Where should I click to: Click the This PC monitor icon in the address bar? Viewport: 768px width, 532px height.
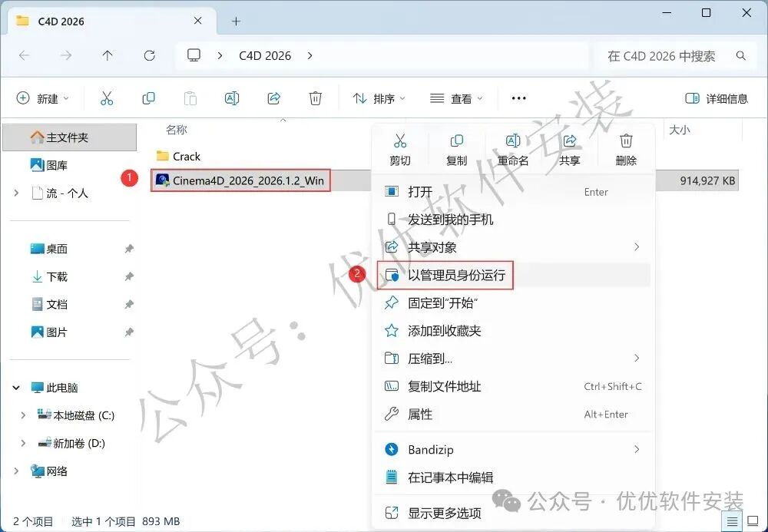click(194, 55)
